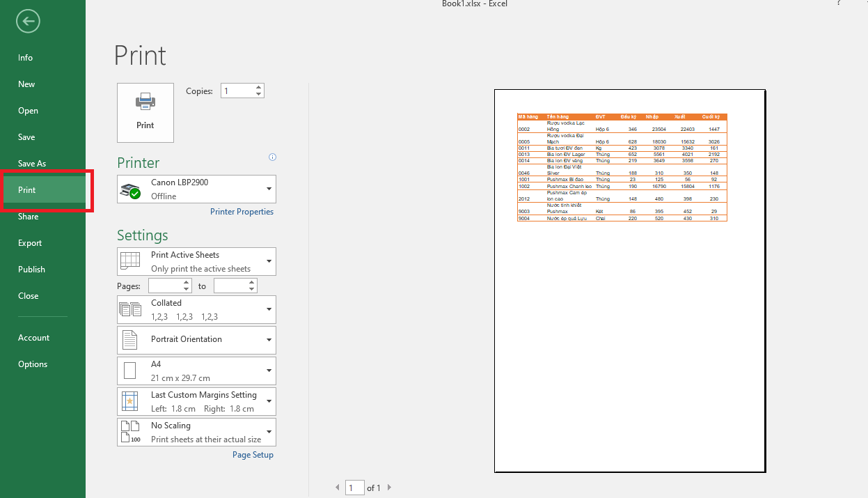Open the Canon LBP2900 printer dropdown
The image size is (868, 498).
coord(269,189)
